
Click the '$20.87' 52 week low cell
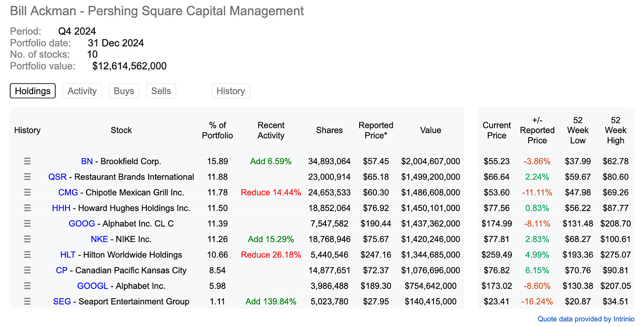pyautogui.click(x=578, y=301)
